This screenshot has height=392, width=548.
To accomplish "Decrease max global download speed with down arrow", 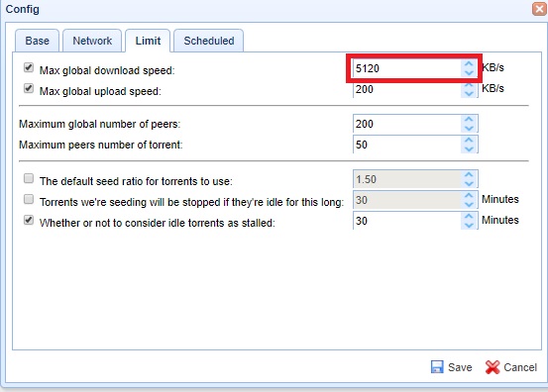I will (x=469, y=72).
